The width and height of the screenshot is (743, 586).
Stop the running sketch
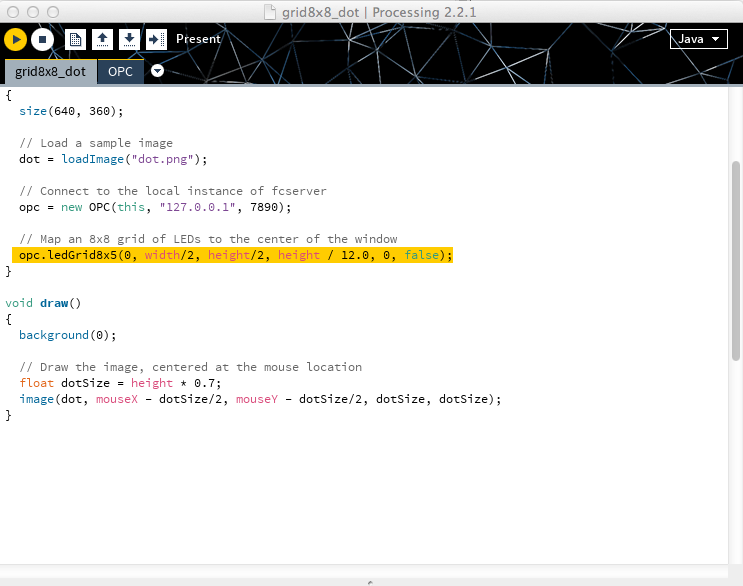coord(42,39)
